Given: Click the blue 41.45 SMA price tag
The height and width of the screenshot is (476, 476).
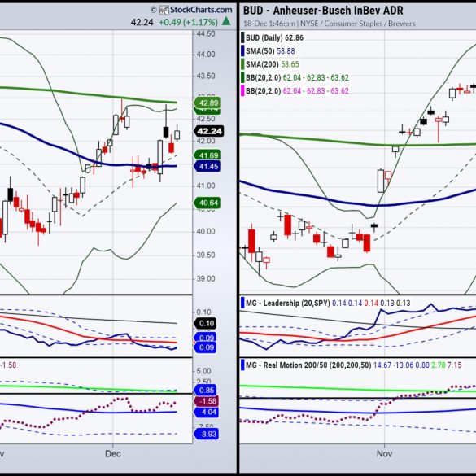Looking at the screenshot, I should click(x=207, y=166).
